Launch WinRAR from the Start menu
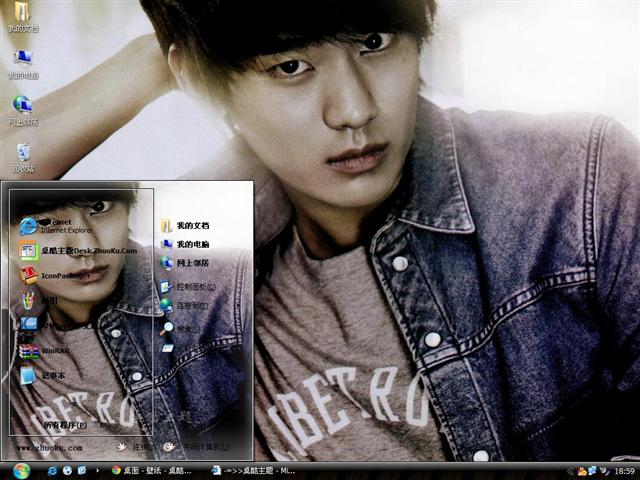This screenshot has width=640, height=480. coord(44,351)
